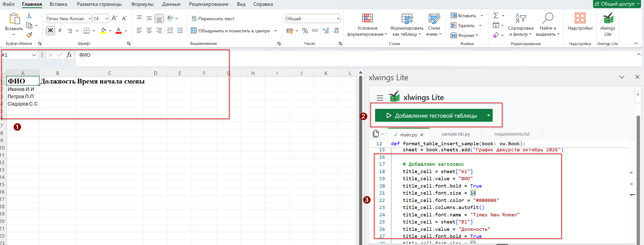644x245 pixels.
Task: Open the font size 14 dropdown
Action: (x=107, y=18)
